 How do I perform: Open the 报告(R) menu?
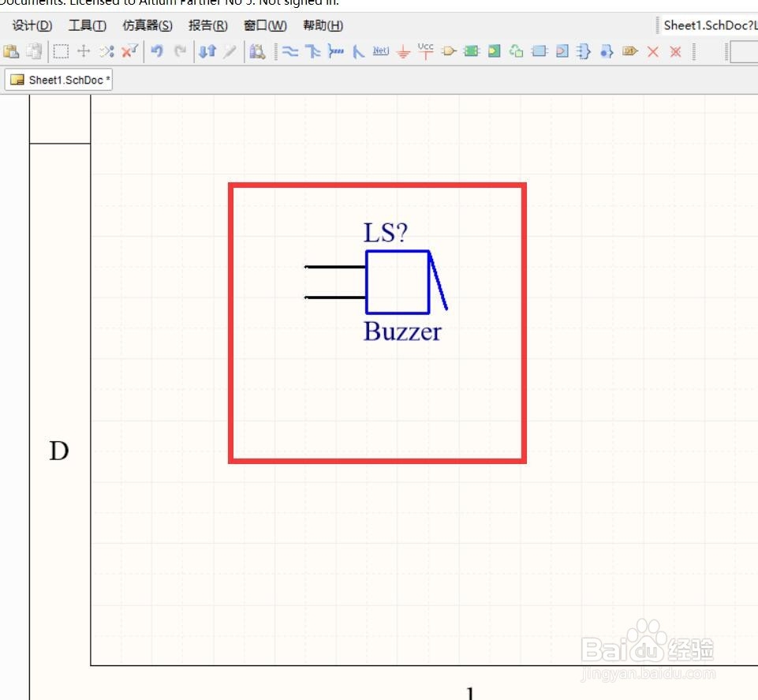(x=208, y=25)
